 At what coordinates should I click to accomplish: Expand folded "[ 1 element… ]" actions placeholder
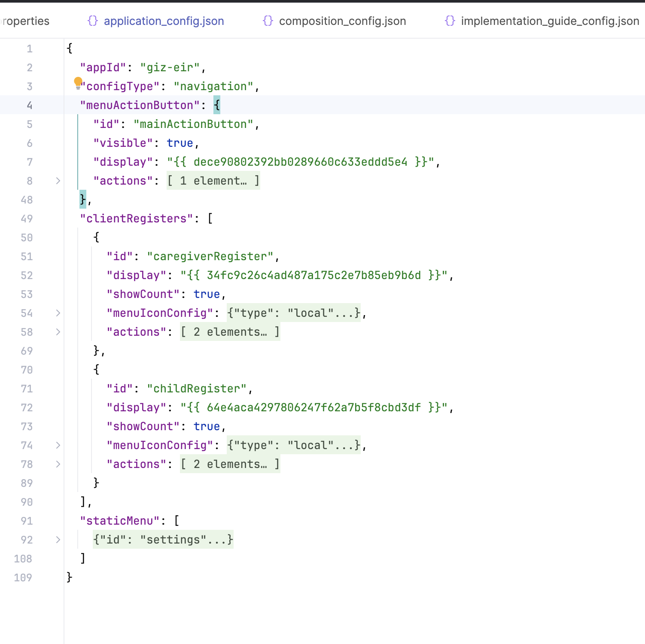point(213,181)
